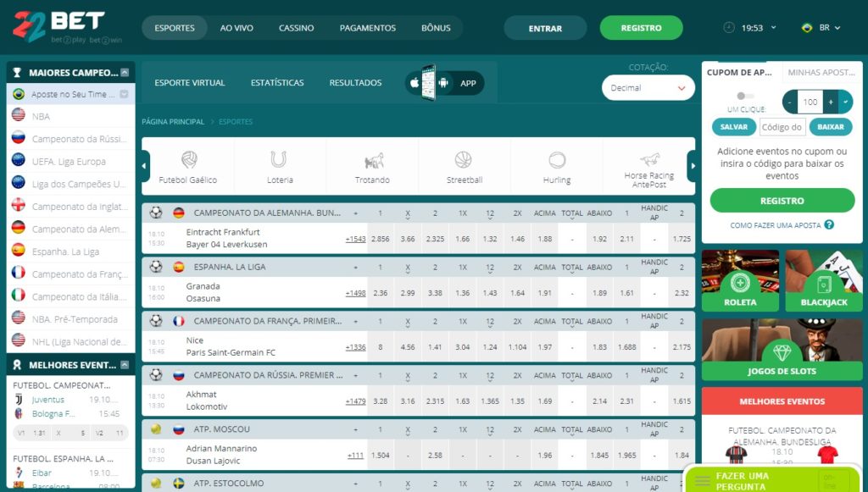Click the help icon beside Como Fazer Uma Aposta
The image size is (868, 492).
coord(829,224)
